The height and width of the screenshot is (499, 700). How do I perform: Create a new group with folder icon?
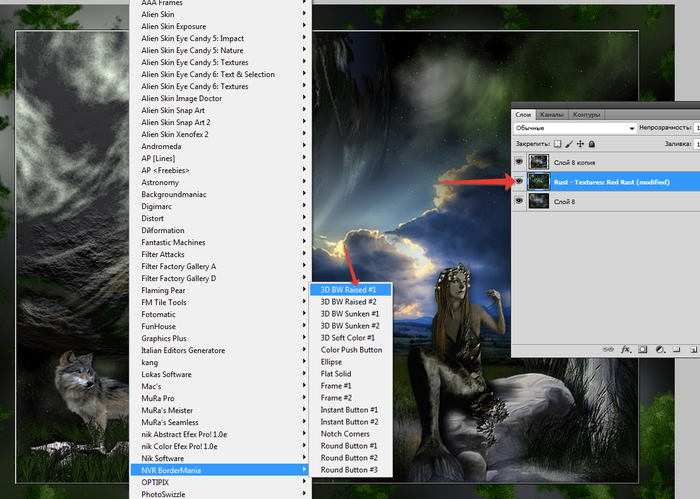click(677, 349)
